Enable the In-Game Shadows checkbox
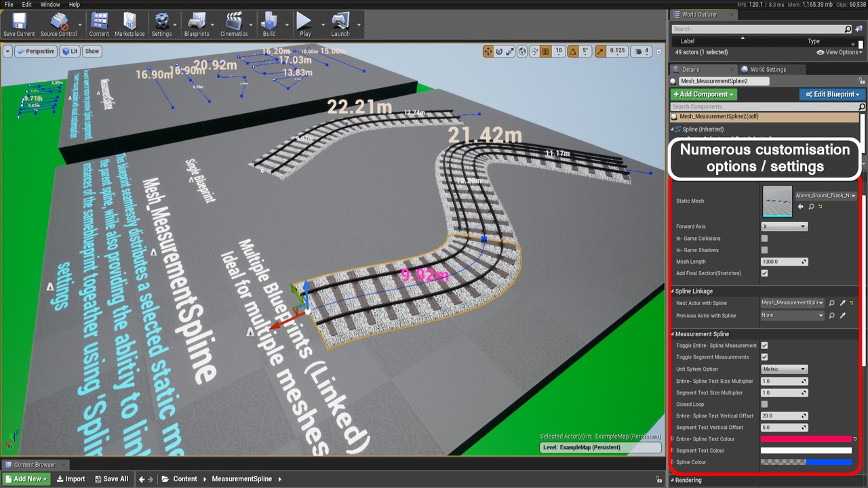The image size is (868, 488). (x=764, y=250)
